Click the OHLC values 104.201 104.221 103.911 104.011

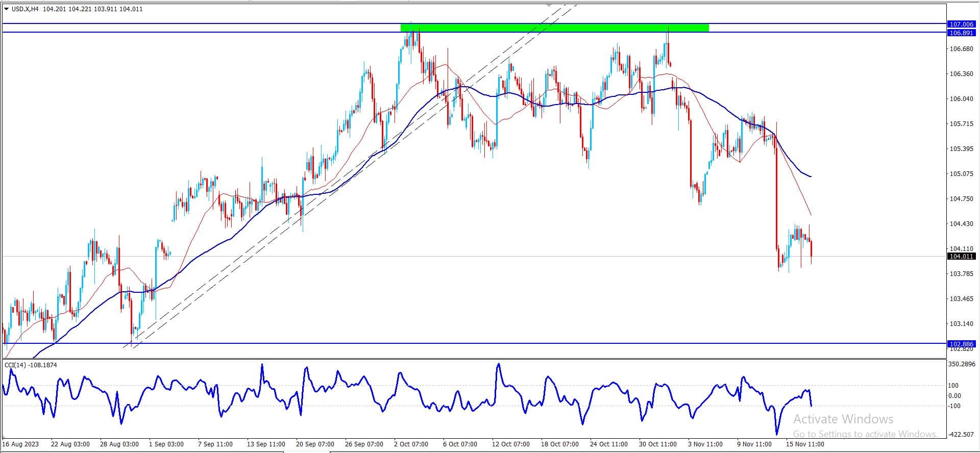[x=93, y=9]
